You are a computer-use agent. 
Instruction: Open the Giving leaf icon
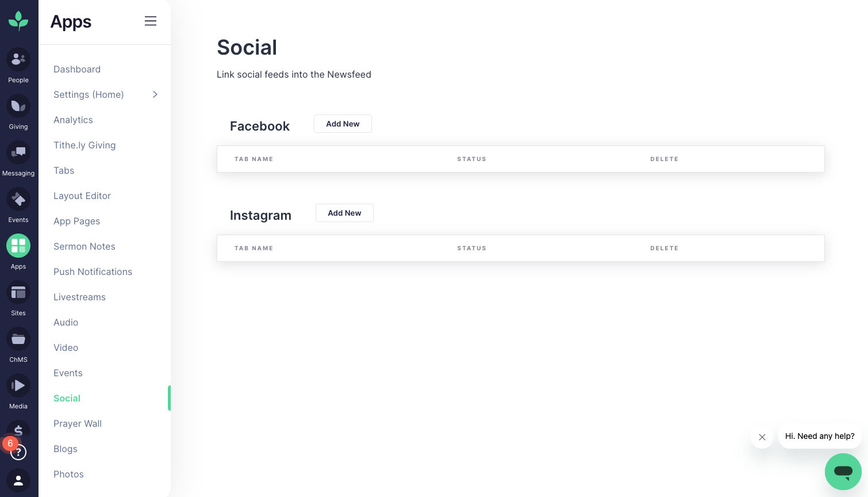click(x=18, y=106)
